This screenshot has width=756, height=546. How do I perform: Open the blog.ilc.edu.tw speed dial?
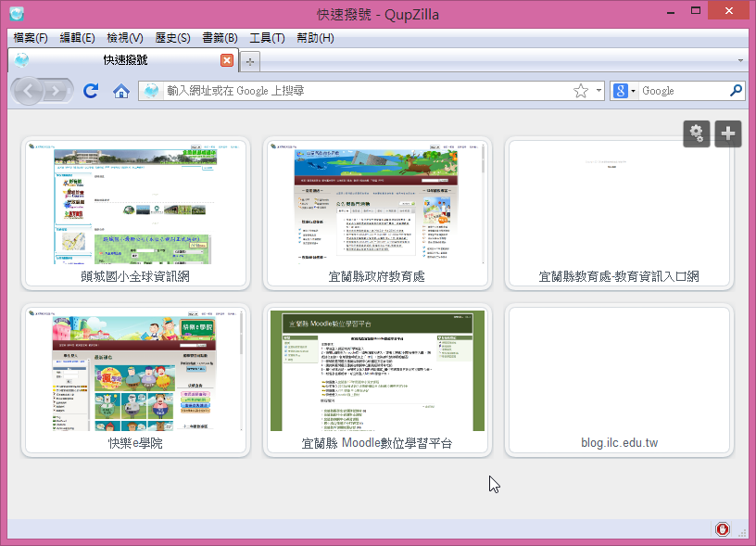[619, 380]
